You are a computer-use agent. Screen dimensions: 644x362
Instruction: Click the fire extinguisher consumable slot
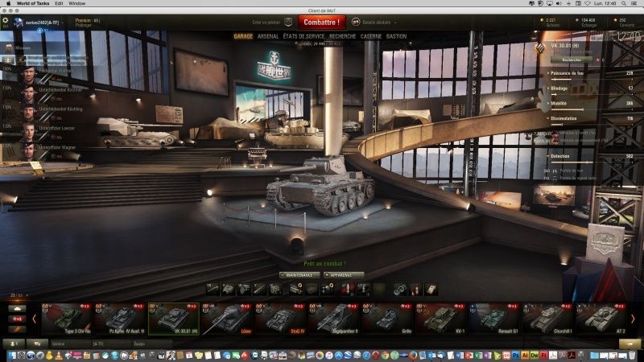[x=415, y=290]
